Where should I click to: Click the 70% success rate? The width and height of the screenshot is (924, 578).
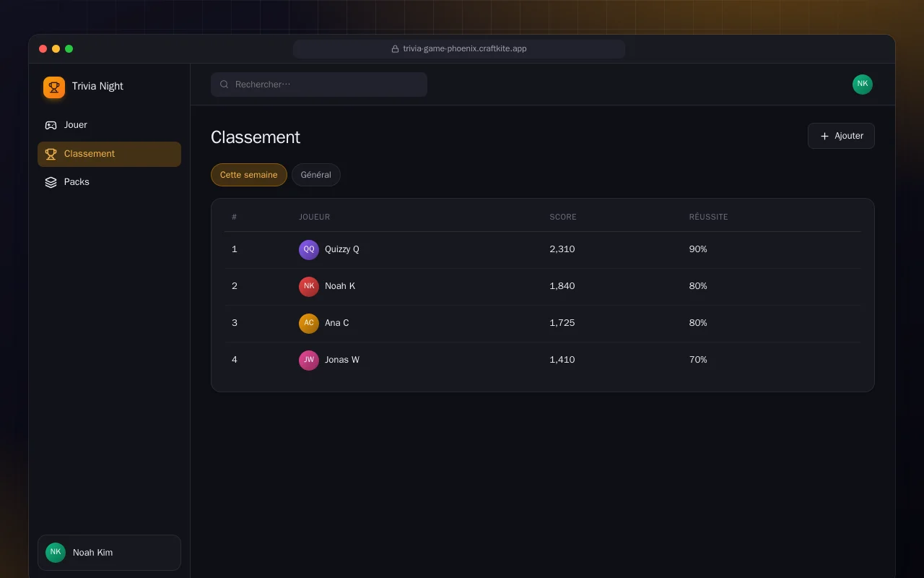698,360
